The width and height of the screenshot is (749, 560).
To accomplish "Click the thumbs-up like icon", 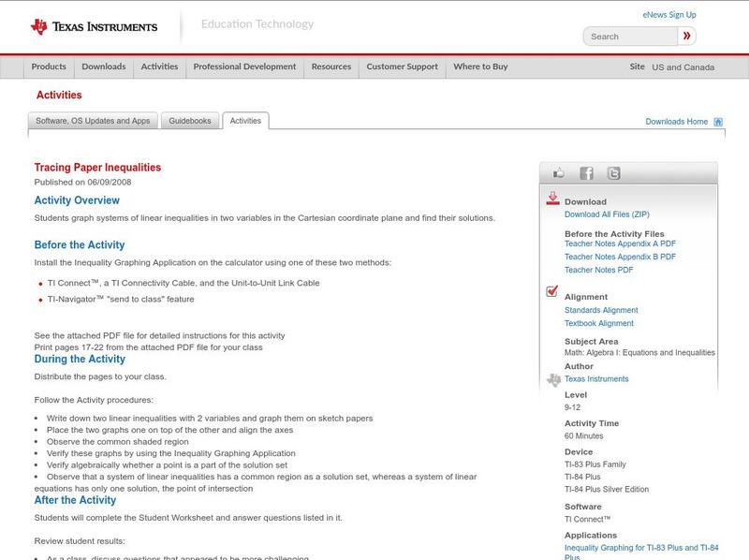I will tap(558, 173).
